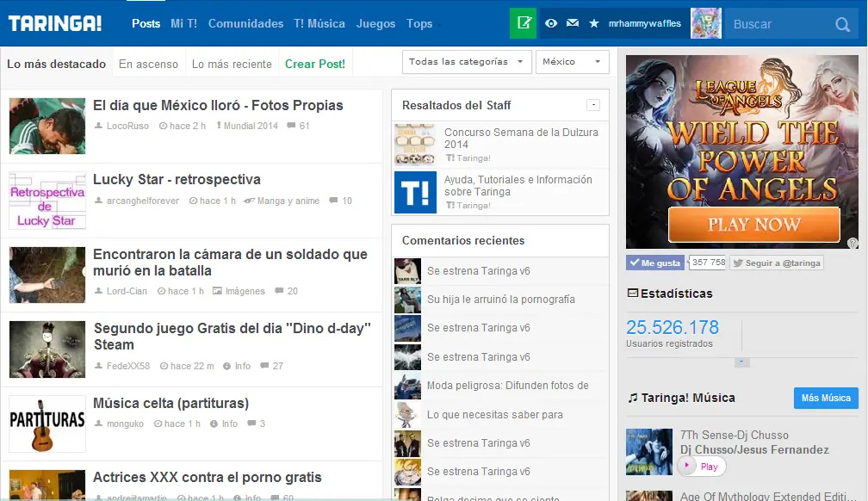Open the Juegos menu item

[x=375, y=24]
